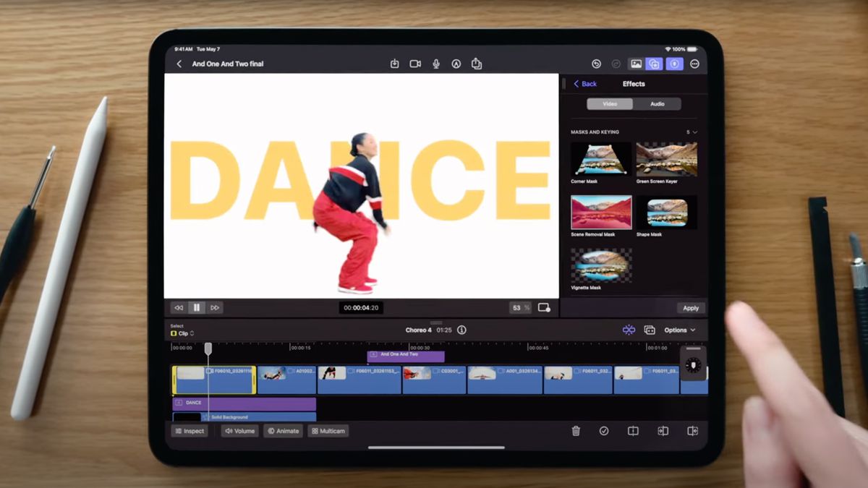Select the annotate drawing icon at the top
The height and width of the screenshot is (488, 868).
(x=456, y=64)
